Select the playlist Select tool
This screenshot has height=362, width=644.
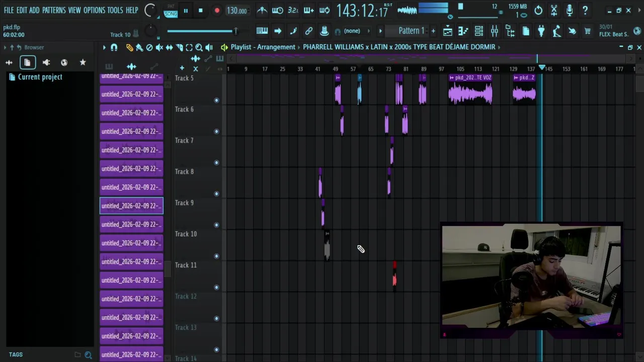pos(189,47)
